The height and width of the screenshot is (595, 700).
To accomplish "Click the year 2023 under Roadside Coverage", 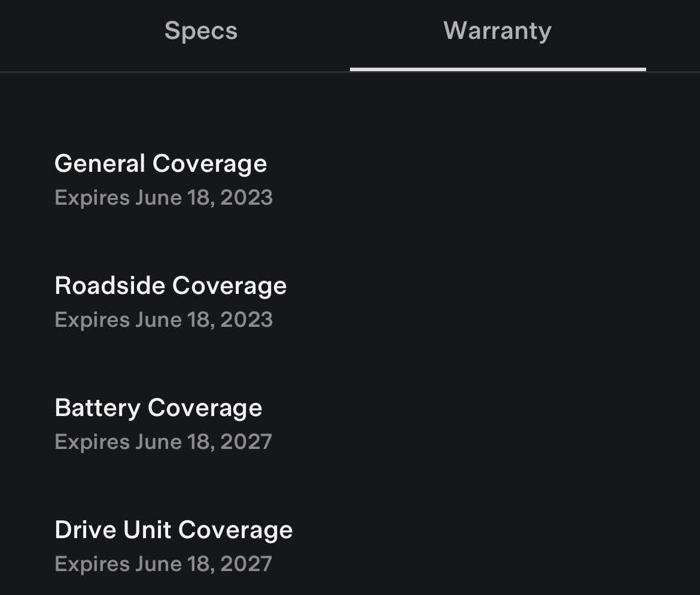I will coord(246,320).
